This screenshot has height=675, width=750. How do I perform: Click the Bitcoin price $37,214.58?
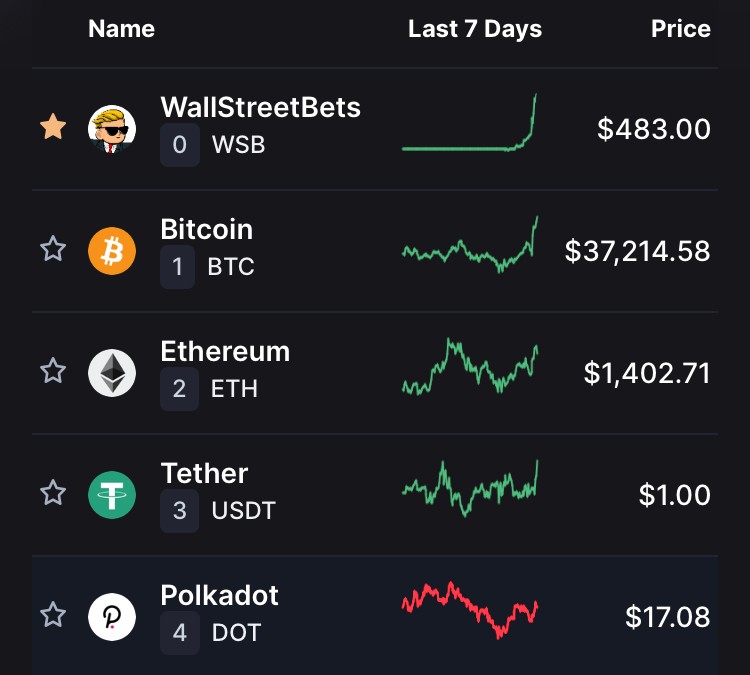pyautogui.click(x=638, y=251)
